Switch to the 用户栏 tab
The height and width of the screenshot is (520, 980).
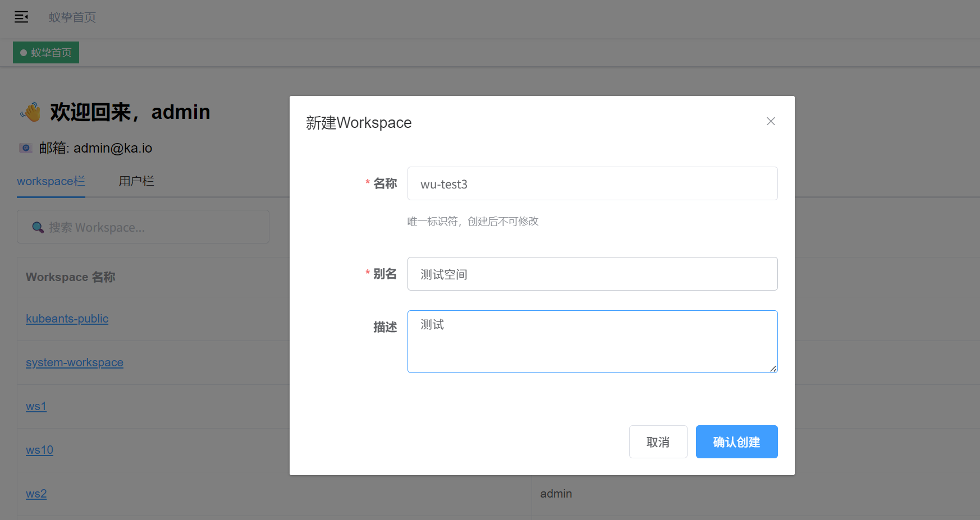[136, 181]
